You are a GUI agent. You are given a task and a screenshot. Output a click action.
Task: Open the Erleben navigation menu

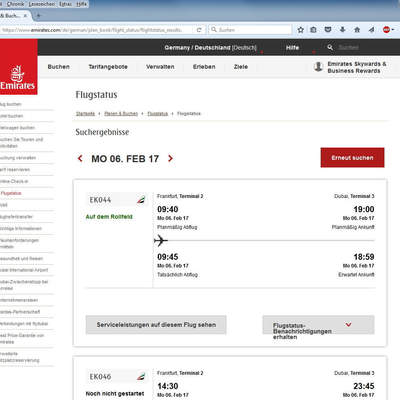pyautogui.click(x=204, y=67)
